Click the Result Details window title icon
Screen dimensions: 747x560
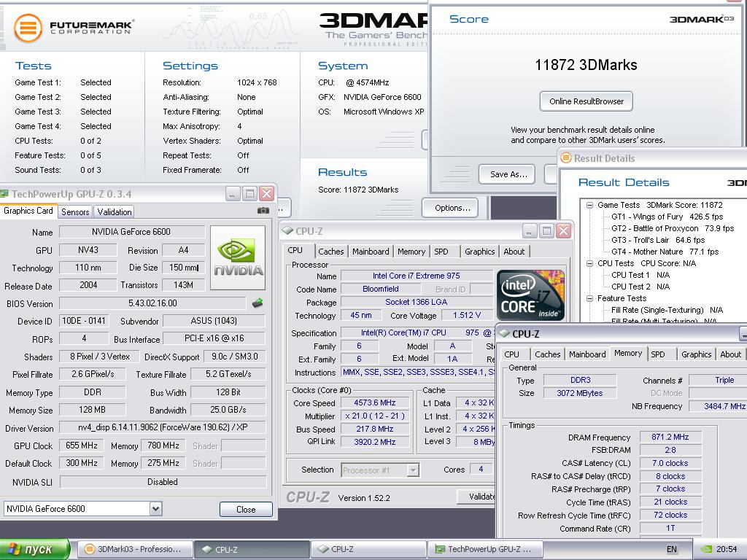566,157
